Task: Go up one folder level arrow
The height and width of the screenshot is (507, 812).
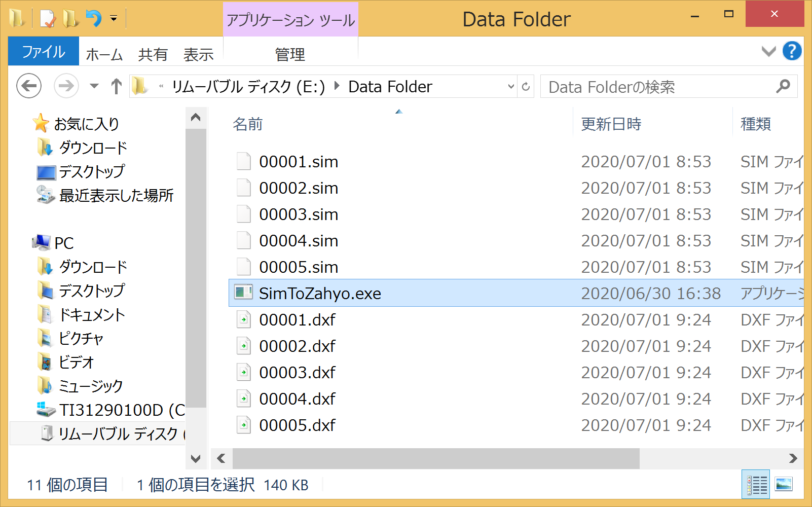Action: 116,86
